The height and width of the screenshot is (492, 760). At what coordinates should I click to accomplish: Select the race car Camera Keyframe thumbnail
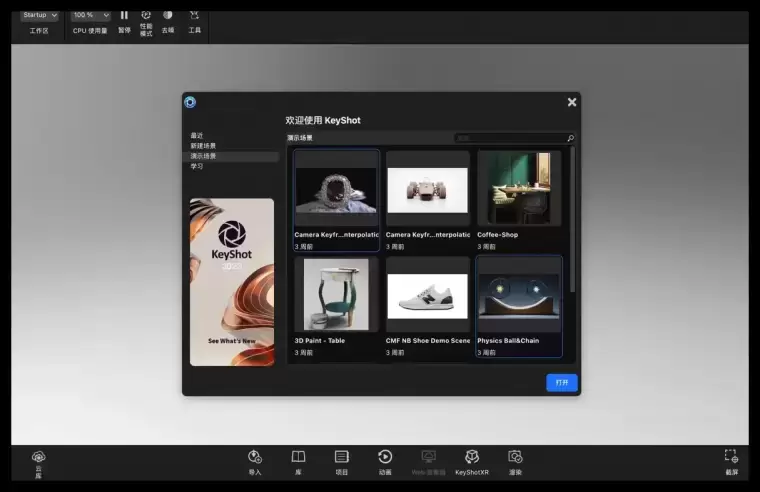coord(428,190)
